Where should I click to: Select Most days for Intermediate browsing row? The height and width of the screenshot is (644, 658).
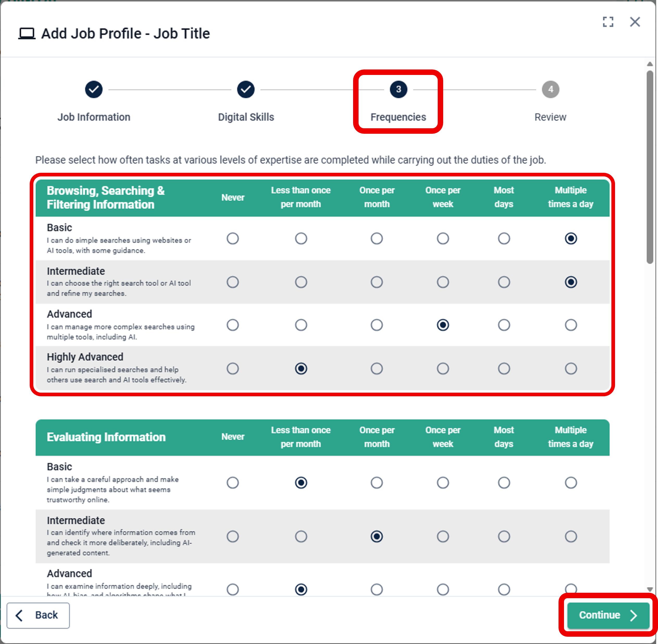504,282
